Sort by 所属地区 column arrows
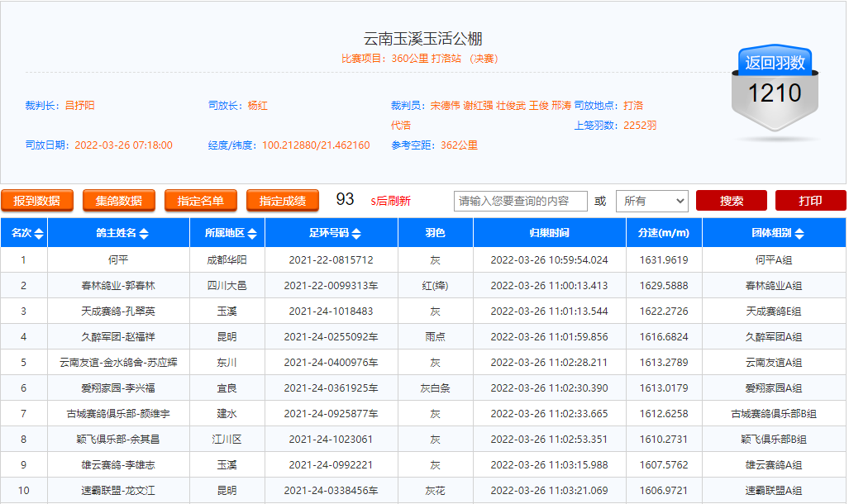The height and width of the screenshot is (504, 849). pyautogui.click(x=252, y=234)
